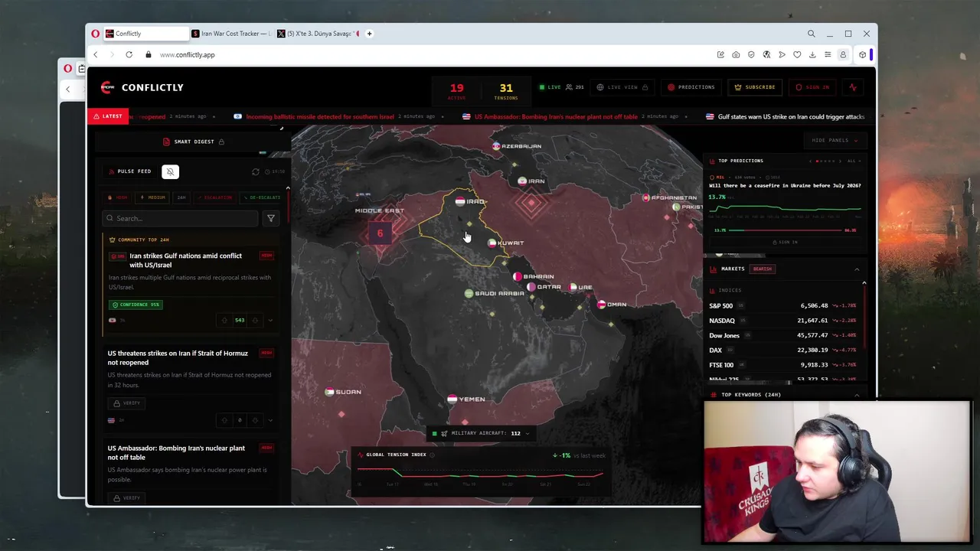980x551 pixels.
Task: Expand the Strait of Hormuz story card
Action: click(270, 420)
